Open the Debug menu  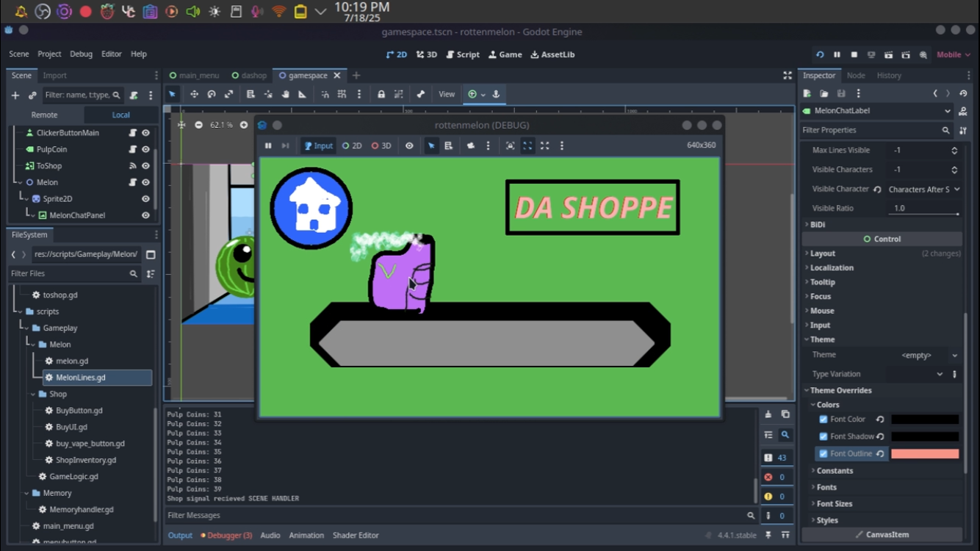(x=81, y=54)
